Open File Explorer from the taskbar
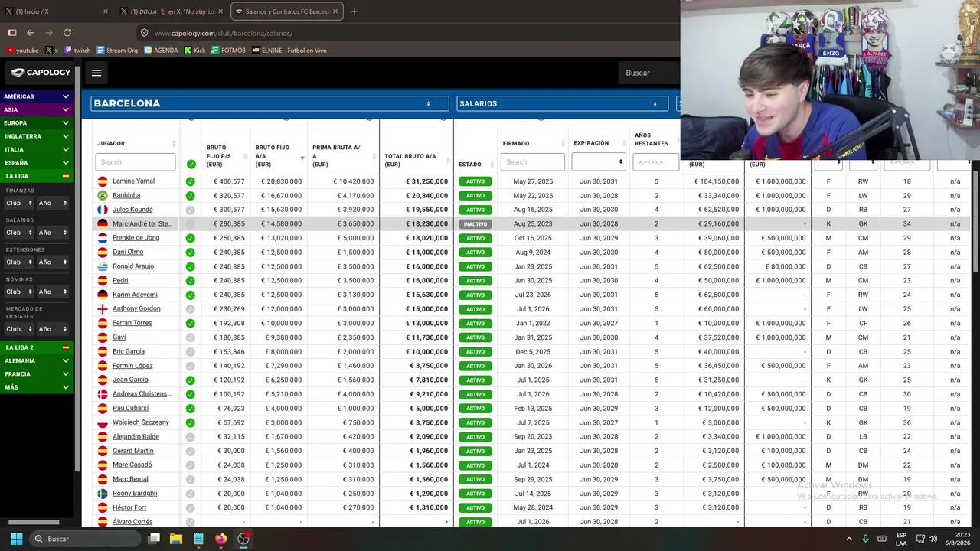980x551 pixels. (x=176, y=539)
